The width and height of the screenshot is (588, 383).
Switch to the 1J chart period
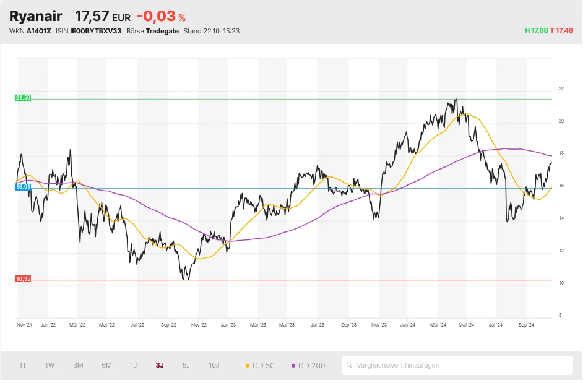pos(133,365)
